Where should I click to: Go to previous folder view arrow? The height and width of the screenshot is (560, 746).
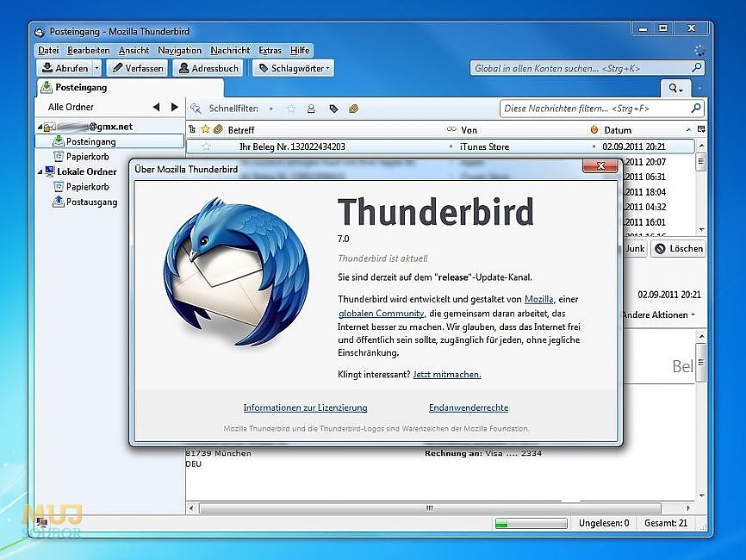[x=156, y=107]
